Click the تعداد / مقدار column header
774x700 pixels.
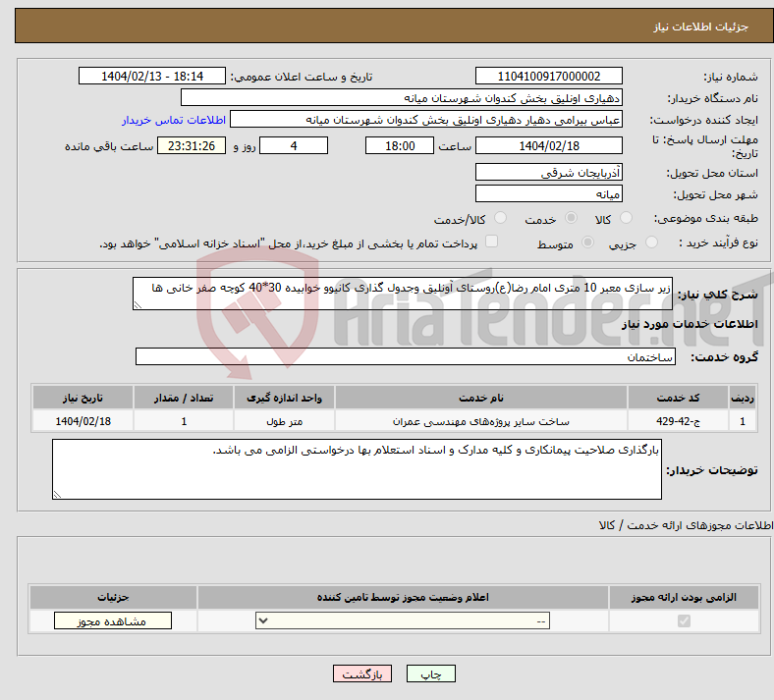coord(184,398)
